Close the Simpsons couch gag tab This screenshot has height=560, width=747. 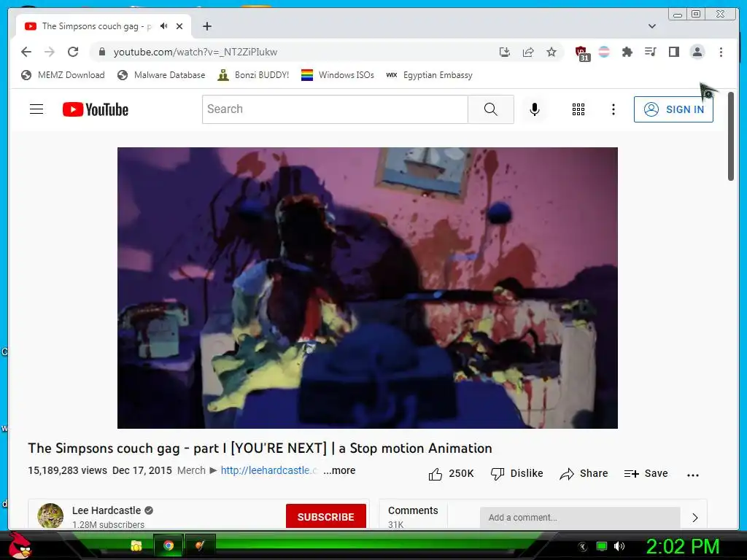179,26
